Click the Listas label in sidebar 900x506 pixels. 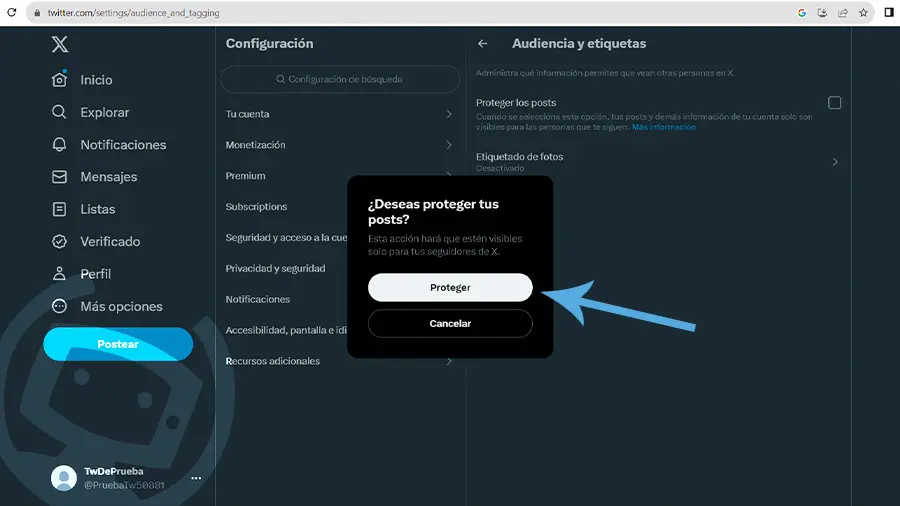click(98, 209)
